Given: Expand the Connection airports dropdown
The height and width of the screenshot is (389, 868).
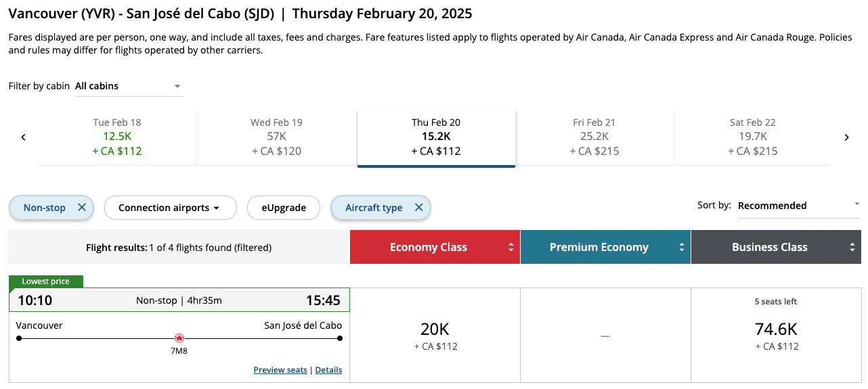Looking at the screenshot, I should [x=170, y=208].
